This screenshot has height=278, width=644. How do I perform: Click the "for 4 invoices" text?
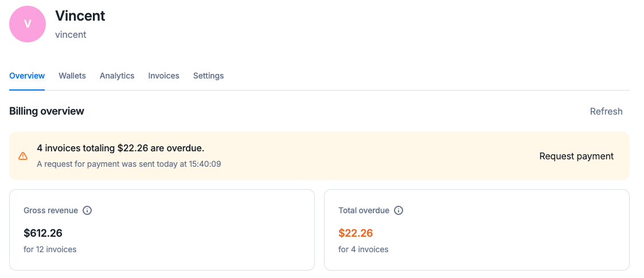(364, 249)
